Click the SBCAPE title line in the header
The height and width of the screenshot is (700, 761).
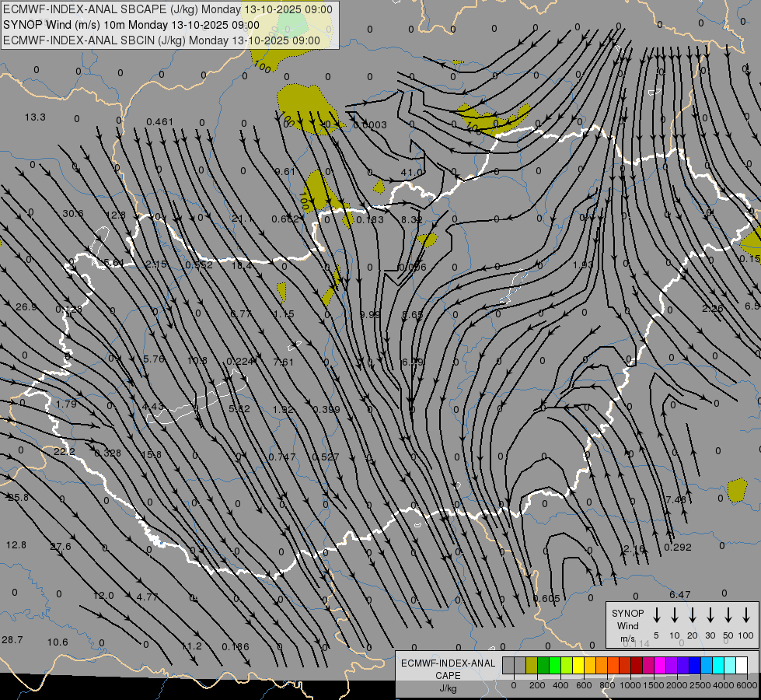[x=167, y=9]
